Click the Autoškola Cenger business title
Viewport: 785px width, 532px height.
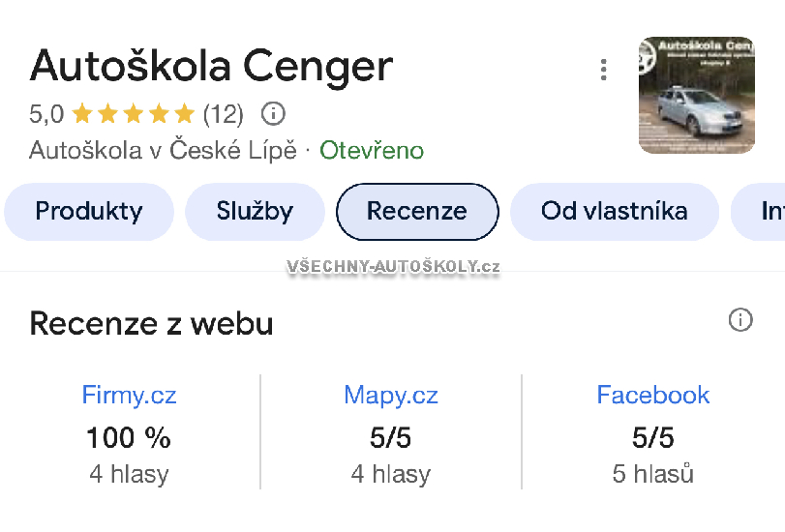[x=211, y=66]
